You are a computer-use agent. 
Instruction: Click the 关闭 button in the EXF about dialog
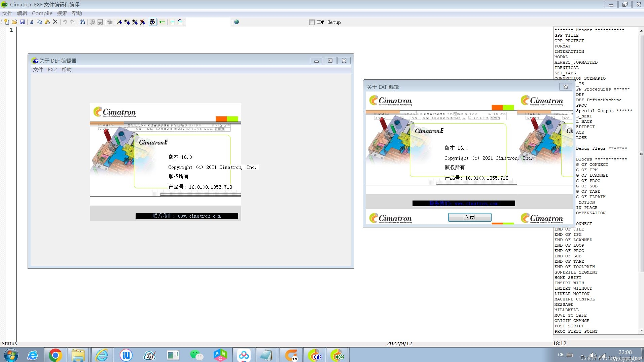point(470,217)
